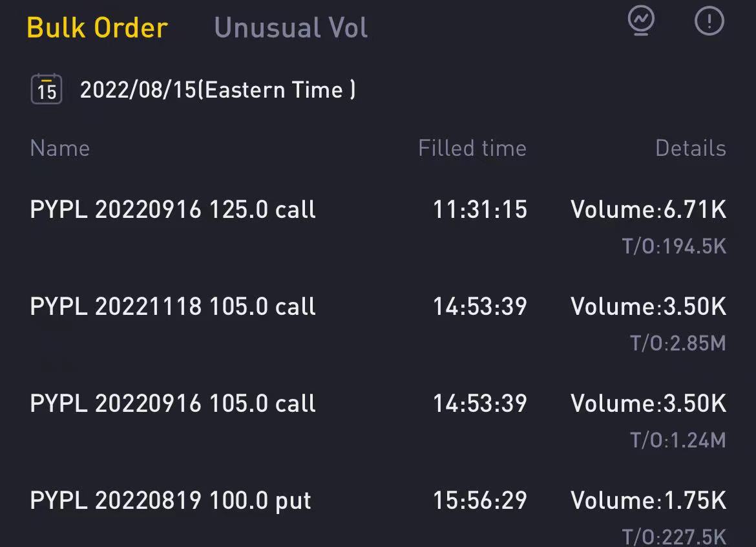Select the Volume:1.75K detail

(648, 500)
